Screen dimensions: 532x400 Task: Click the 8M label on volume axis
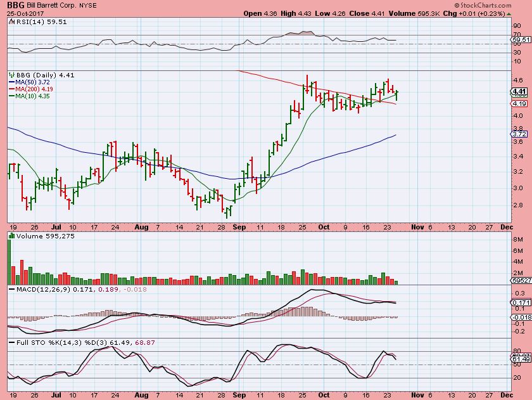[519, 240]
